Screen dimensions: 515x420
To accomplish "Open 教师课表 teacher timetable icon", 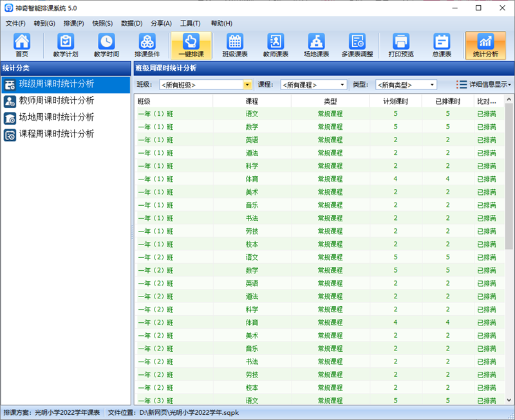I will pyautogui.click(x=276, y=45).
